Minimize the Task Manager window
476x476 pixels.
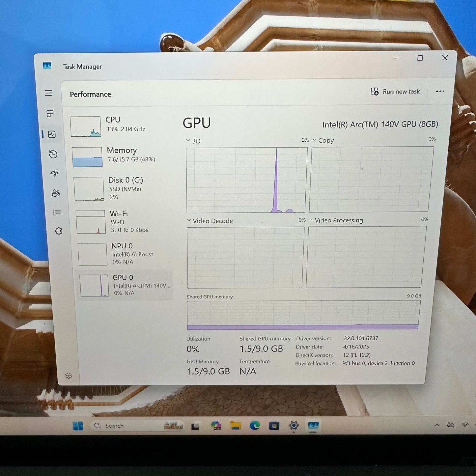click(x=396, y=58)
